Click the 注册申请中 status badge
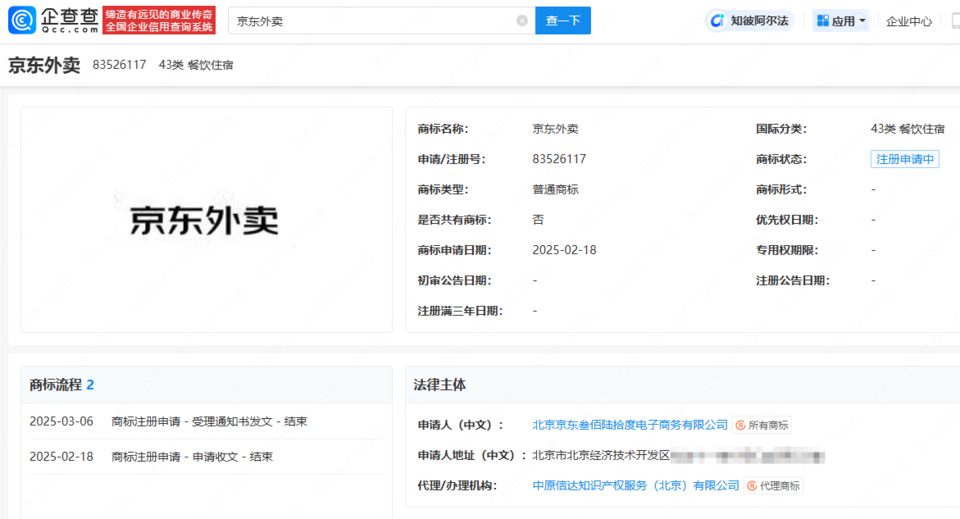Screen dimensions: 960x519 [904, 159]
